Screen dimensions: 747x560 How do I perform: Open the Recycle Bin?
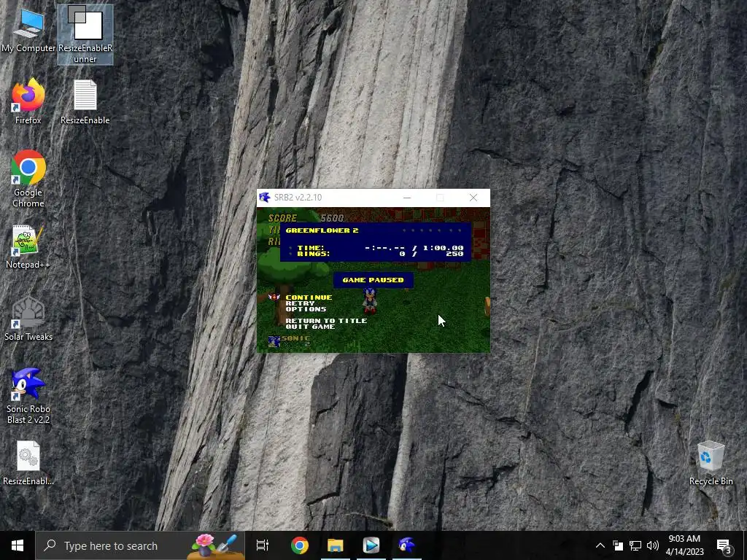pos(711,463)
